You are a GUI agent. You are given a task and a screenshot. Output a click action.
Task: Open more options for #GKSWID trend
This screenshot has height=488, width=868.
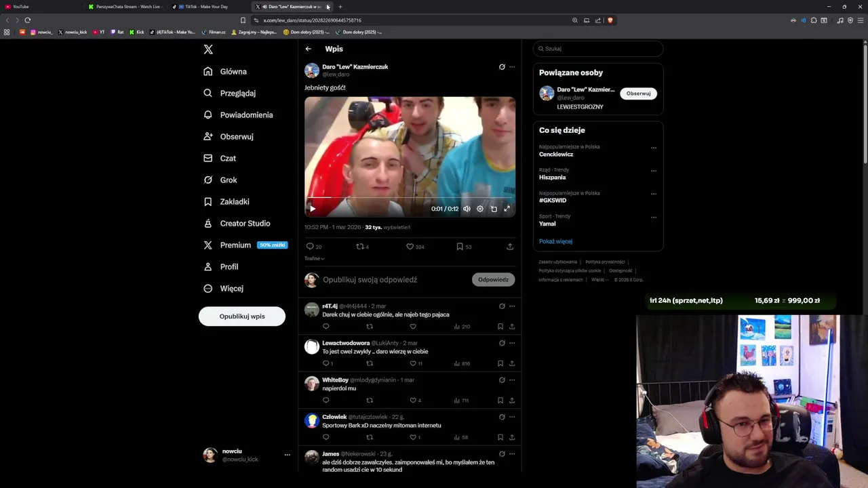click(x=654, y=194)
